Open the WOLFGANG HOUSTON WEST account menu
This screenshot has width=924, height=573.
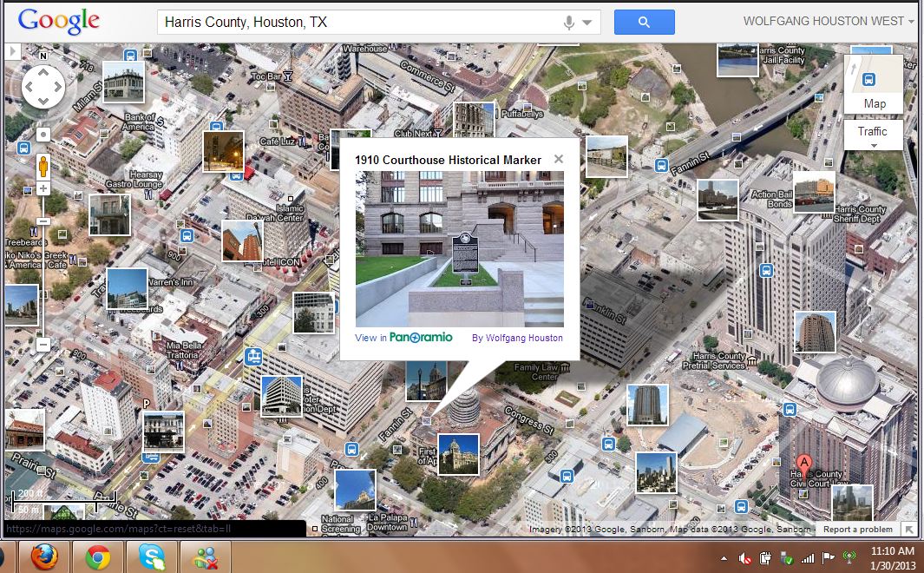[829, 21]
